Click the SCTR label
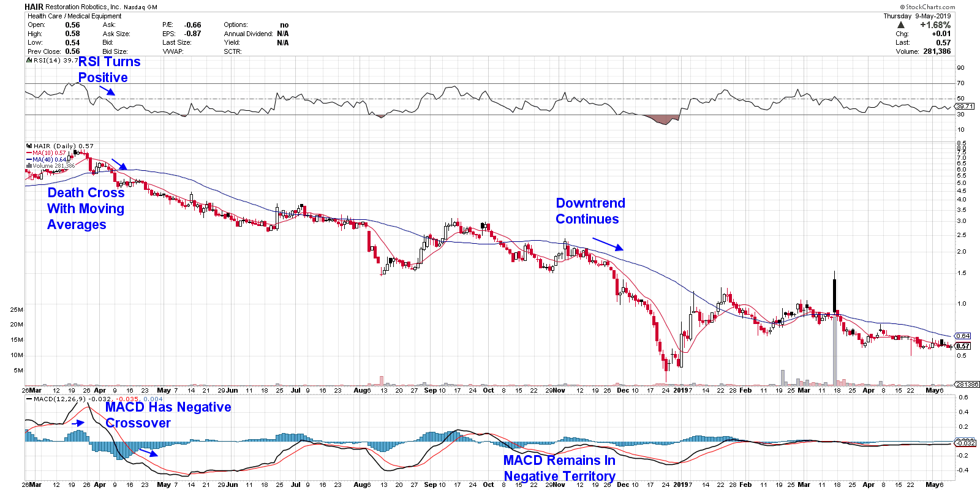This screenshot has height=490, width=980. [x=233, y=51]
